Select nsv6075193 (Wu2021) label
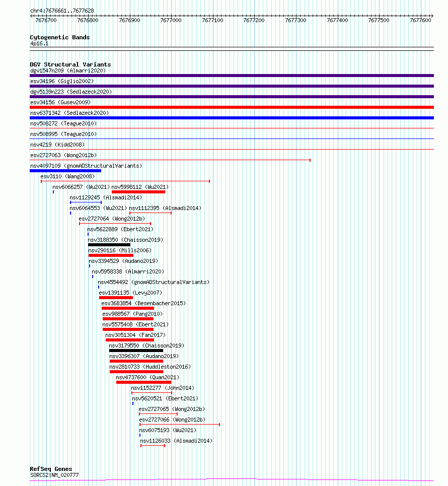Image resolution: width=448 pixels, height=486 pixels. click(168, 430)
